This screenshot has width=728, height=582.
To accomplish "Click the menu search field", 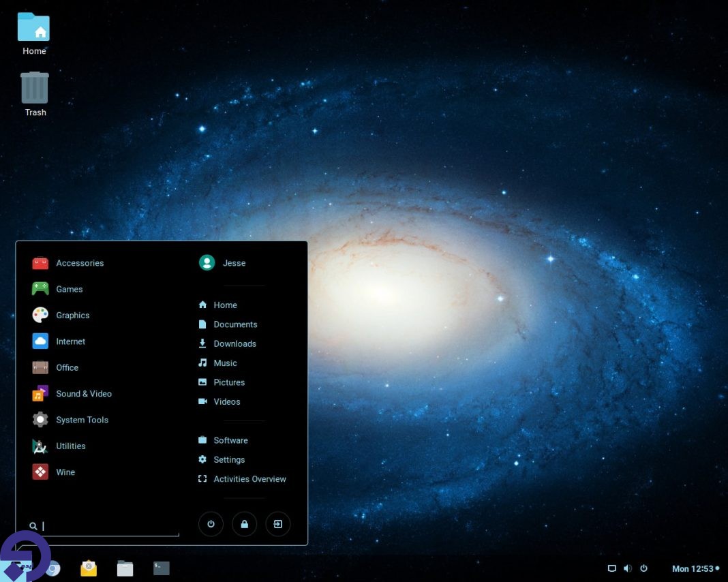I will click(x=109, y=526).
